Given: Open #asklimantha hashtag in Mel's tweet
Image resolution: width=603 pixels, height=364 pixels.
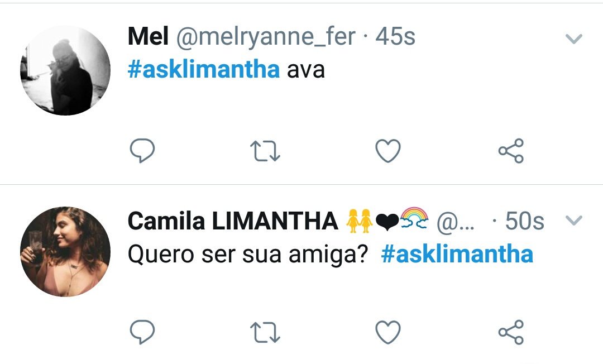Looking at the screenshot, I should (203, 69).
